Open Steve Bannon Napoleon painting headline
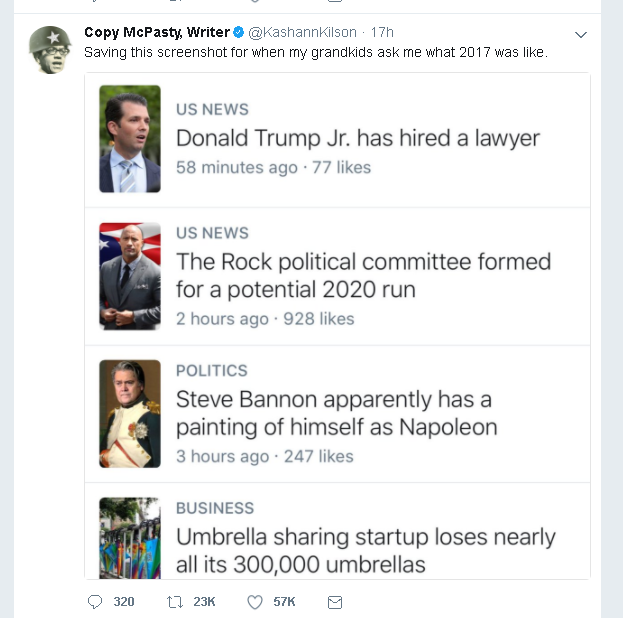Image resolution: width=623 pixels, height=618 pixels. (336, 413)
